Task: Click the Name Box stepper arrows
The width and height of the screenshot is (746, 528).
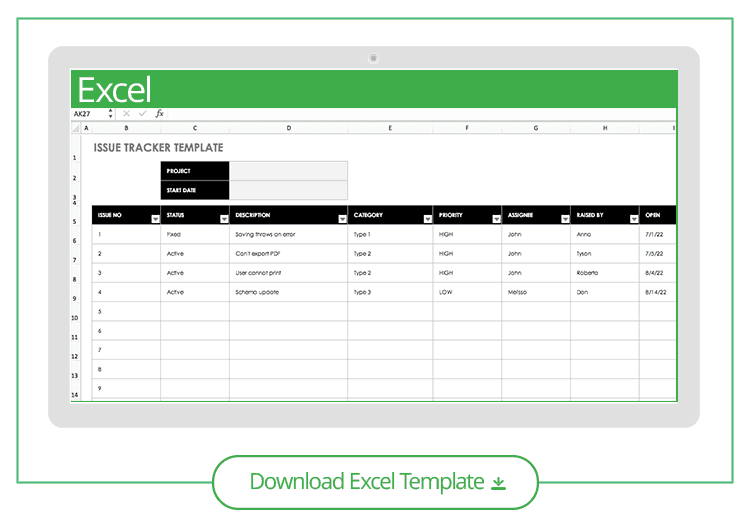Action: click(110, 113)
